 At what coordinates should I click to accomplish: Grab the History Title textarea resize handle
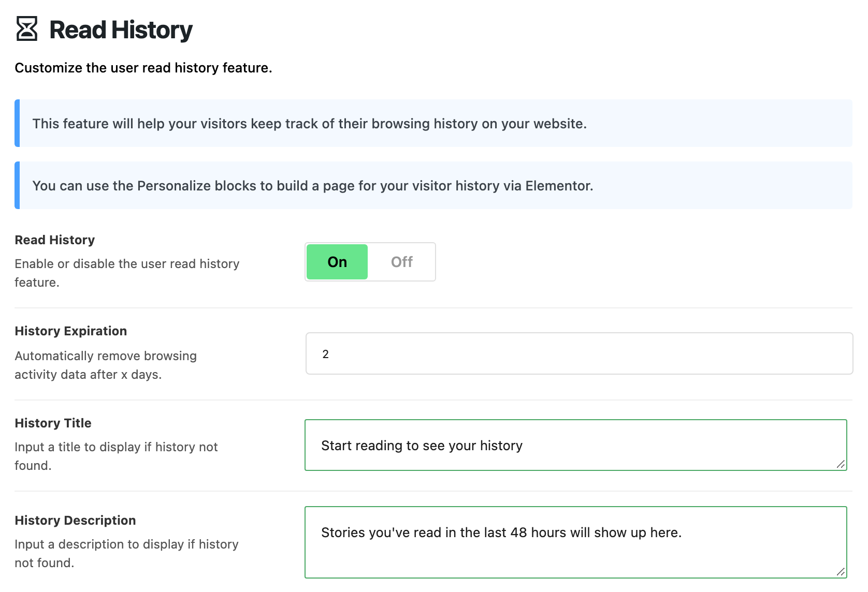(x=841, y=465)
